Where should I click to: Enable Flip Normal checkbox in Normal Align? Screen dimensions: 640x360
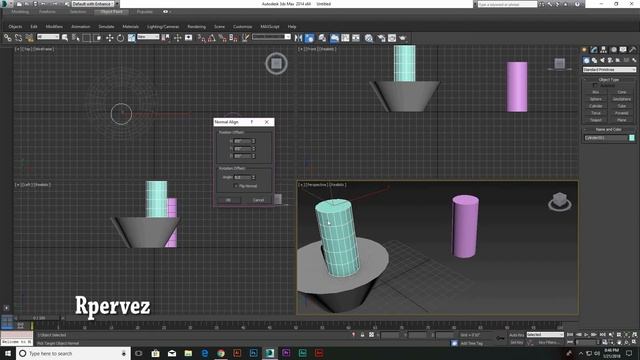pos(236,186)
